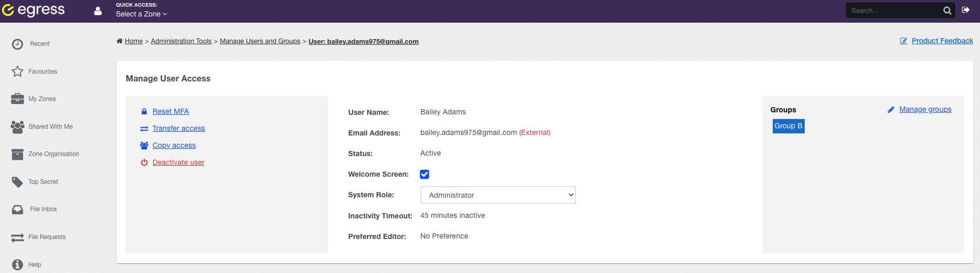Go to My Zones
This screenshot has height=273, width=980.
pos(42,99)
